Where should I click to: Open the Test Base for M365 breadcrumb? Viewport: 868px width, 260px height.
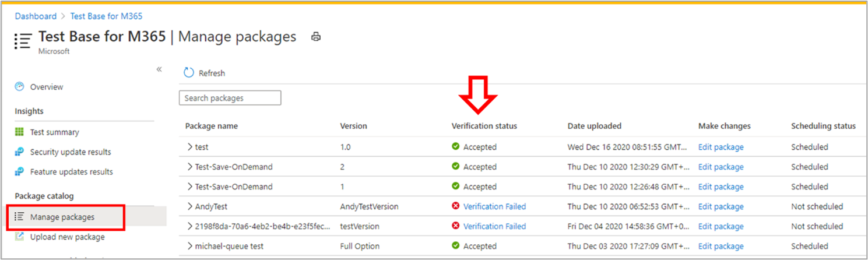click(x=106, y=16)
